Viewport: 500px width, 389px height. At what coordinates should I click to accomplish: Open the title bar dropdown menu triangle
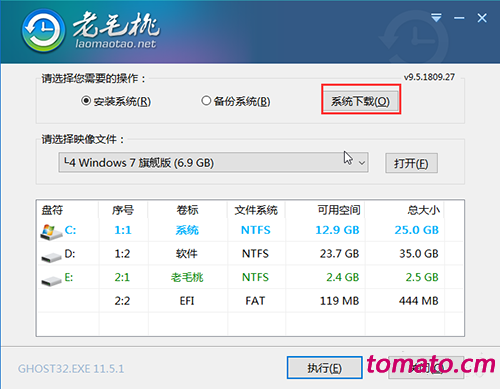tap(436, 17)
